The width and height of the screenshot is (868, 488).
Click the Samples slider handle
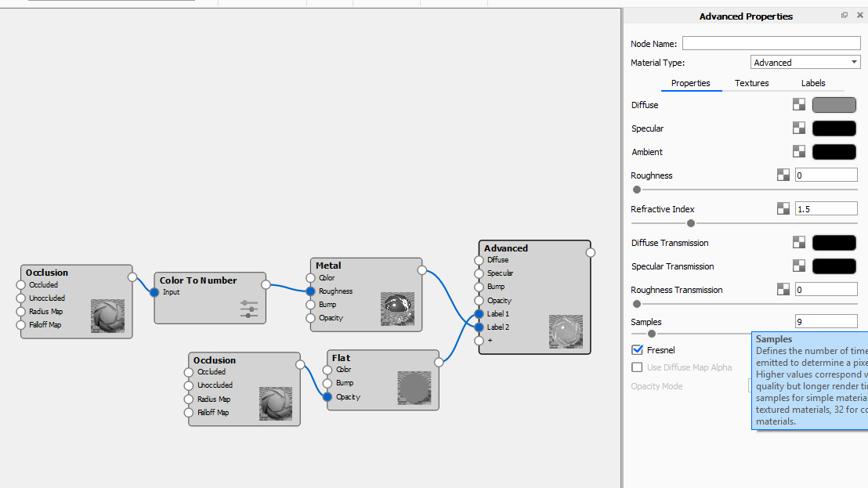652,334
